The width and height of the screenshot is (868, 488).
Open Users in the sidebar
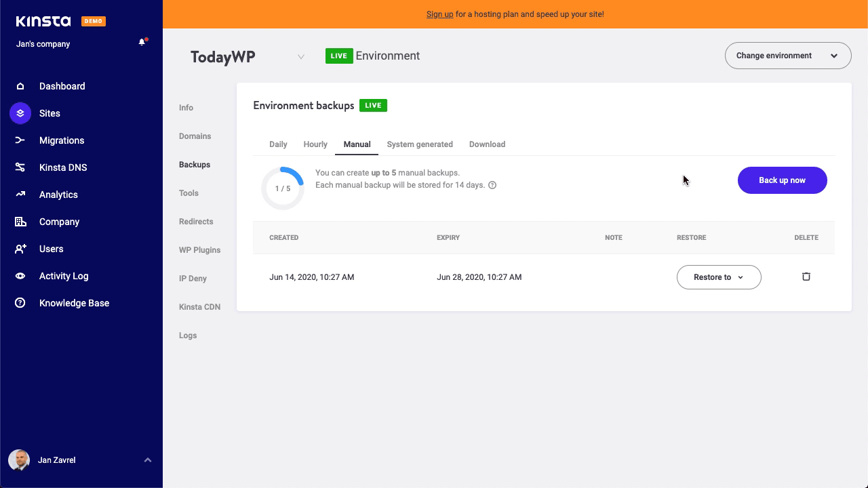click(x=51, y=249)
